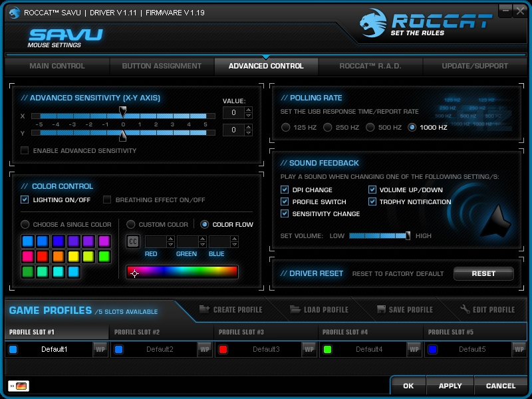Screen dimensions: 532x399
Task: Open the Update/Support tab
Action: click(x=474, y=66)
